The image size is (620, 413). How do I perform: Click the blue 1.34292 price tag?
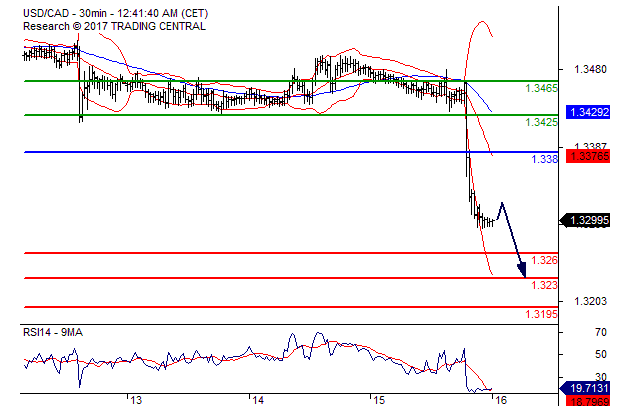tap(588, 112)
